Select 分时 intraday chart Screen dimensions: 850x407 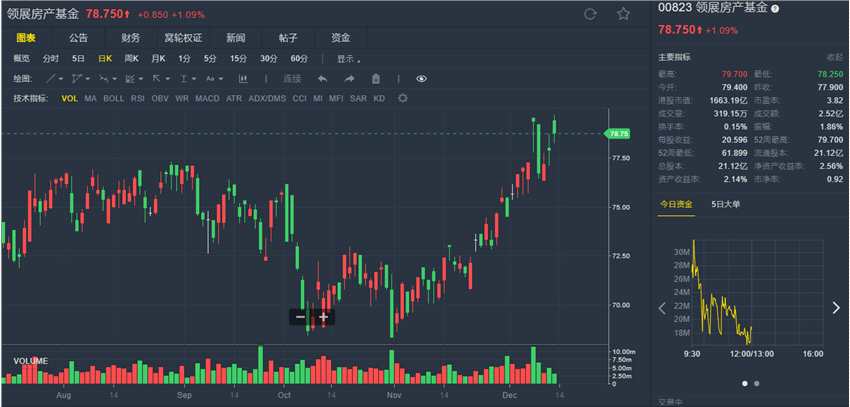point(51,59)
